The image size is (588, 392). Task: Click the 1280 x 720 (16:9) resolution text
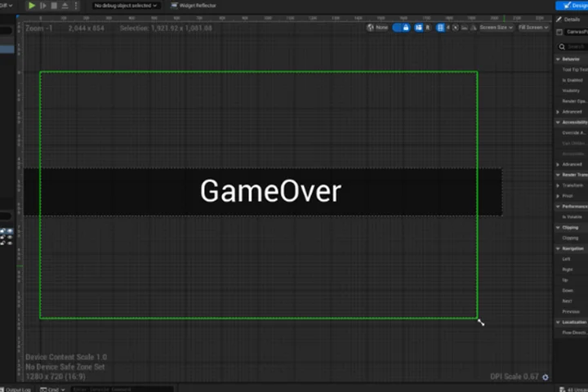click(56, 376)
